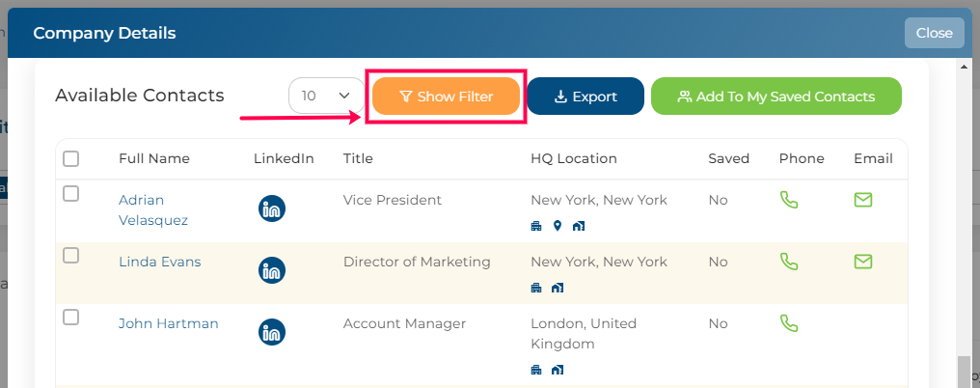Click the dialog's vertical scrollbar thumb

pyautogui.click(x=965, y=372)
